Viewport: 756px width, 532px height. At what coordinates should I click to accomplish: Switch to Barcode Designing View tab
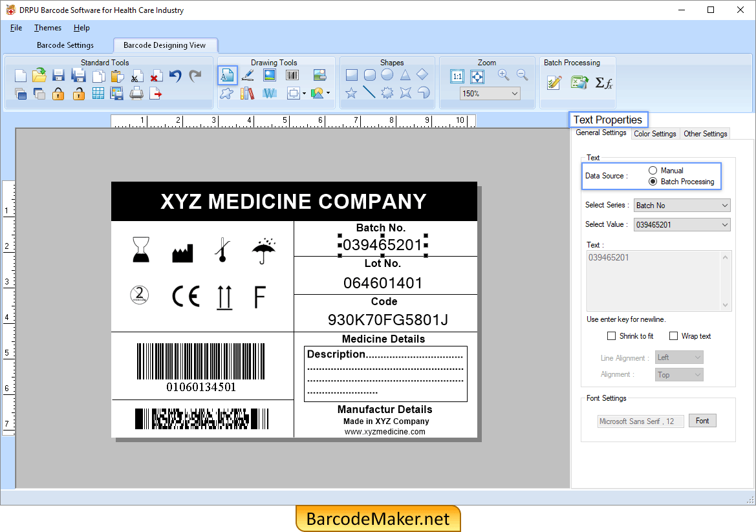[x=165, y=45]
